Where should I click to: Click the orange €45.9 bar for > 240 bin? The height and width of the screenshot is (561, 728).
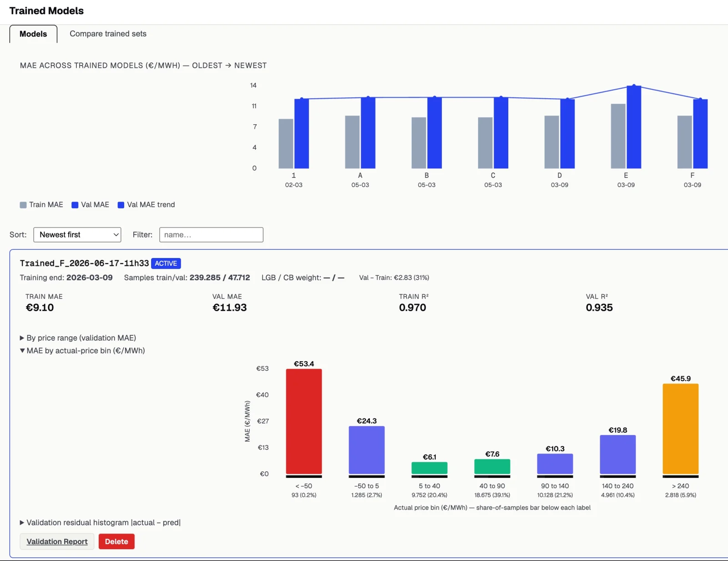point(681,429)
